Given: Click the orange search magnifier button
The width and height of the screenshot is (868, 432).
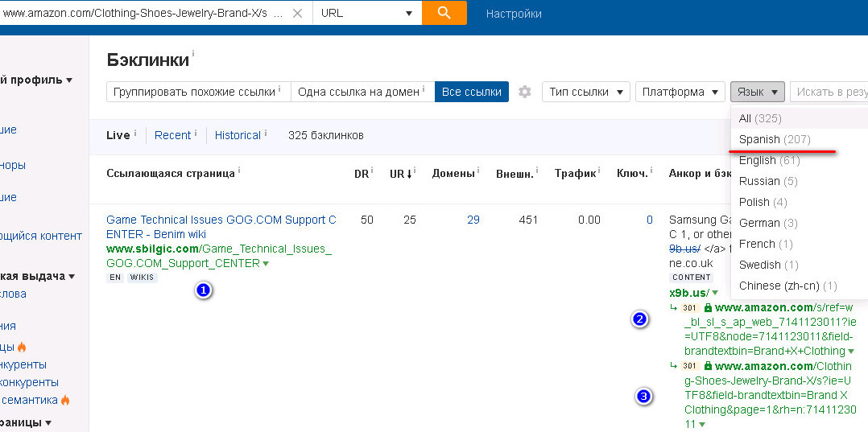Looking at the screenshot, I should coord(444,13).
